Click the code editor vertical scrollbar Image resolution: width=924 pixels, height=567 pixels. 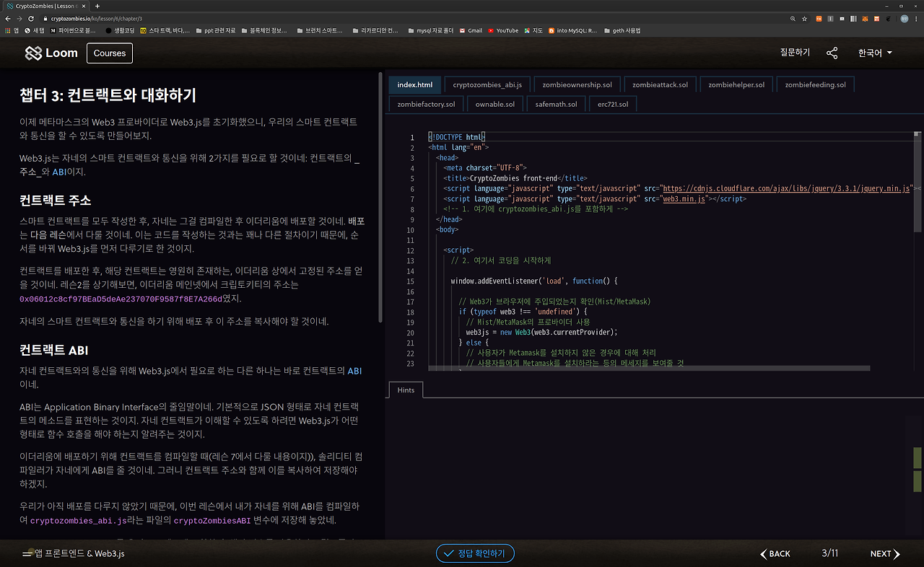pos(918,180)
